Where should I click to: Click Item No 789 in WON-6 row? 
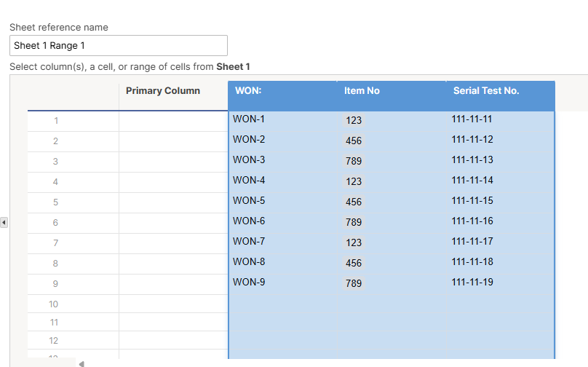(354, 222)
